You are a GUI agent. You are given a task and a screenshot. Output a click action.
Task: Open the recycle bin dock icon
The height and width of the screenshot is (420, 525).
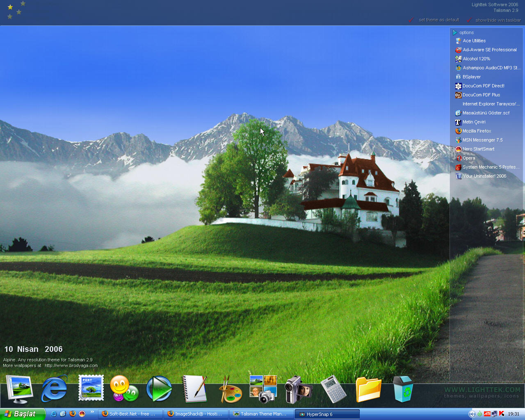(x=403, y=389)
